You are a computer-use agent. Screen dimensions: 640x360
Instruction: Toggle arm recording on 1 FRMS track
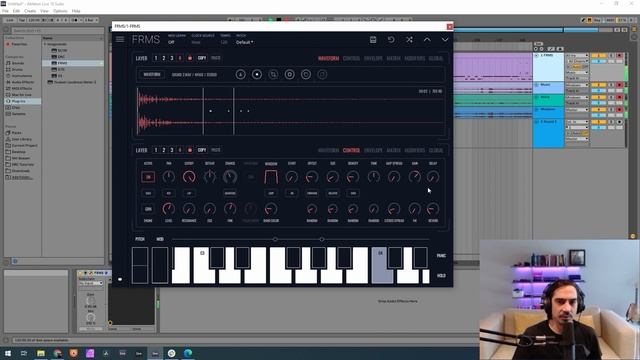pyautogui.click(x=620, y=56)
